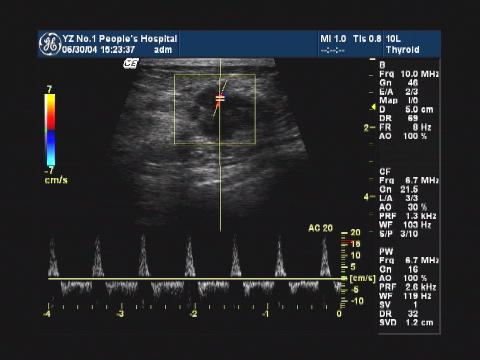The width and height of the screenshot is (480, 360).
Task: Click the GE logo in header
Action: click(x=50, y=44)
